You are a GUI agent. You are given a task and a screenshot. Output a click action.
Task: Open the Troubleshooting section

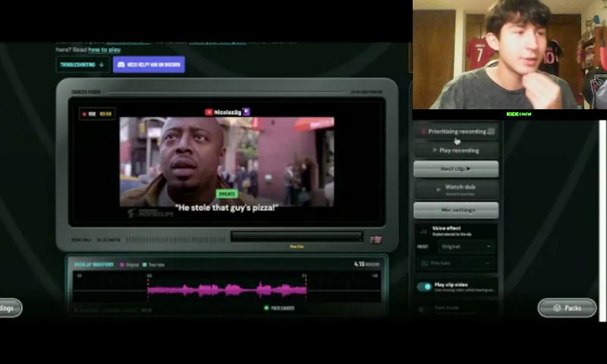(82, 65)
